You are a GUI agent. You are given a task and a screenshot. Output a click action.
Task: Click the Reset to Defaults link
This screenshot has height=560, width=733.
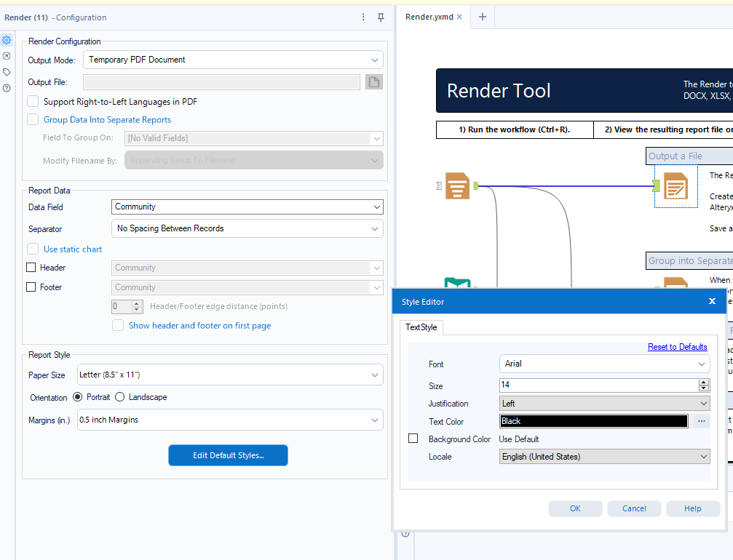point(677,347)
